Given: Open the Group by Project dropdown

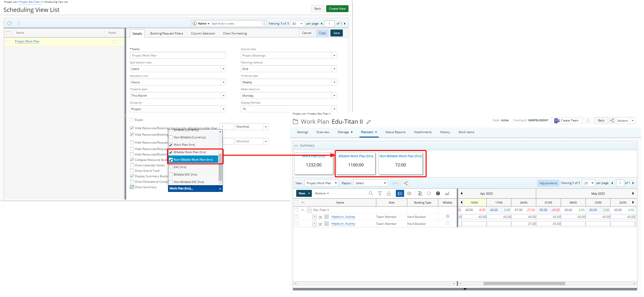Looking at the screenshot, I should point(223,109).
